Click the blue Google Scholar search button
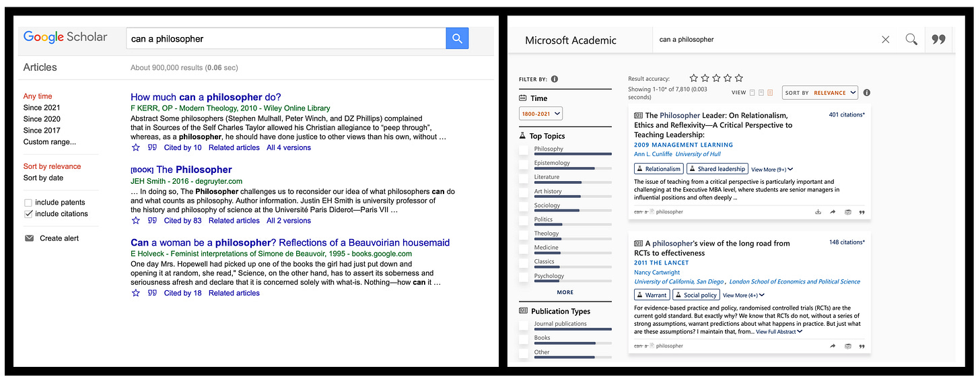This screenshot has height=381, width=980. pos(456,38)
